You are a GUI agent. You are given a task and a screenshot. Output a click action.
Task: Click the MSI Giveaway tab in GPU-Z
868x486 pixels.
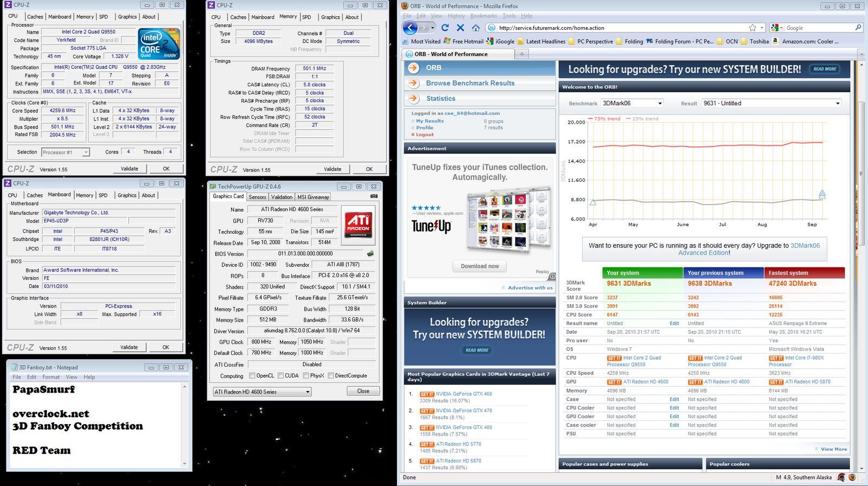click(x=313, y=197)
